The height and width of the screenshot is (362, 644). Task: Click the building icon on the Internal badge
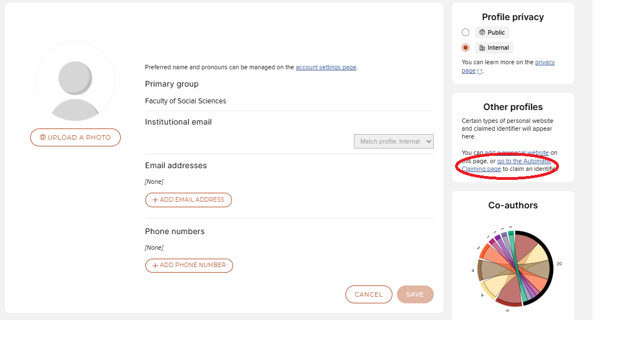(x=482, y=47)
